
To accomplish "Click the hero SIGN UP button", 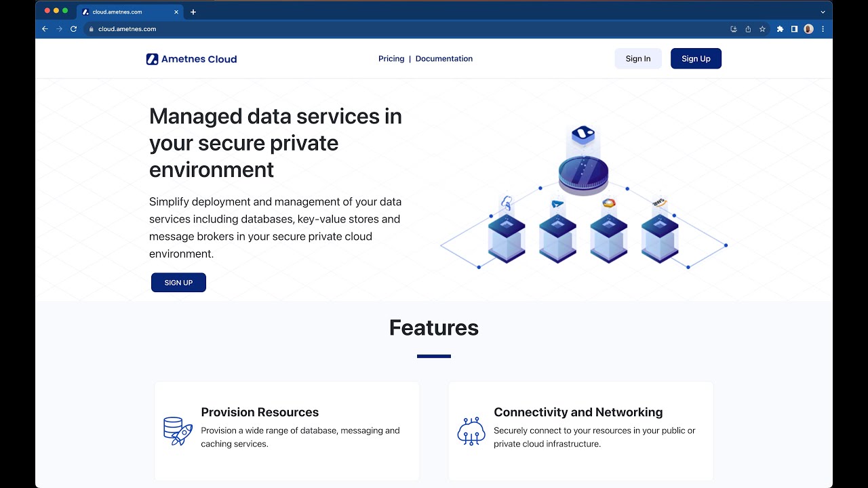I will point(178,283).
